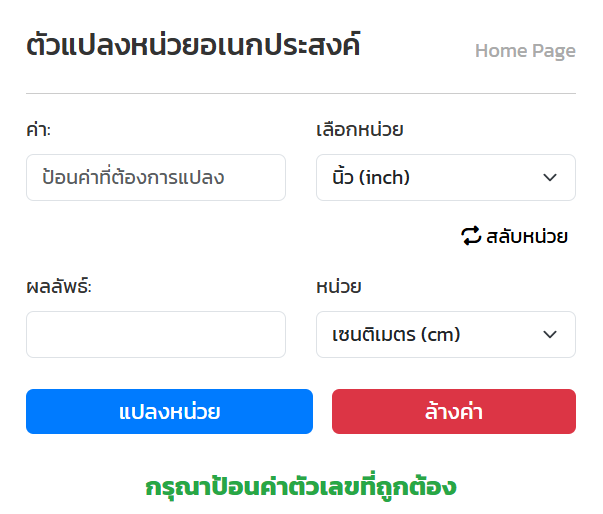Click the empty ผลลัพธ์ result field
This screenshot has height=514, width=603.
click(156, 334)
